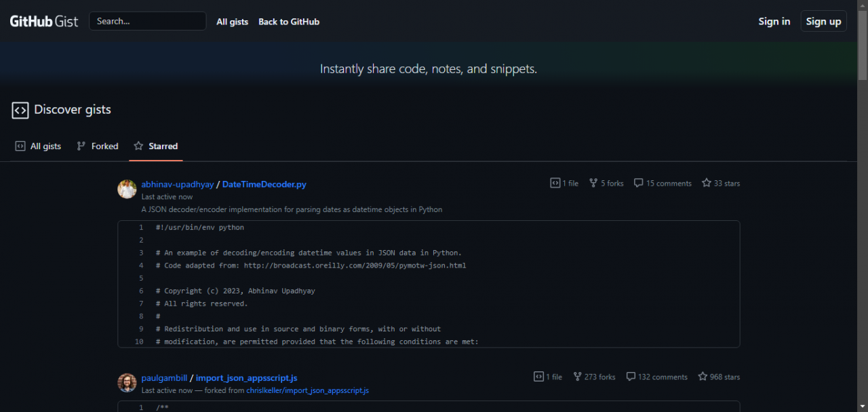Click the 5 forks icon on DateTimeDecoder.py
The image size is (868, 412).
593,183
